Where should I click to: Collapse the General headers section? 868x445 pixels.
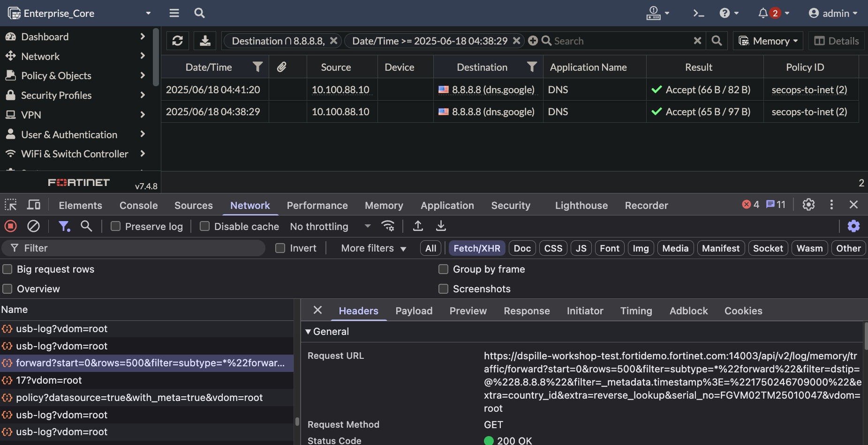327,332
